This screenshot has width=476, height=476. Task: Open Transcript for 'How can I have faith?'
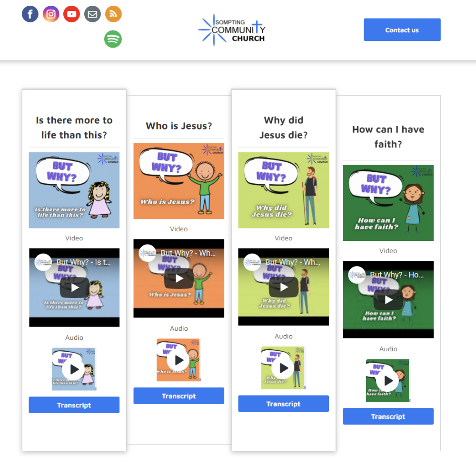pos(388,416)
